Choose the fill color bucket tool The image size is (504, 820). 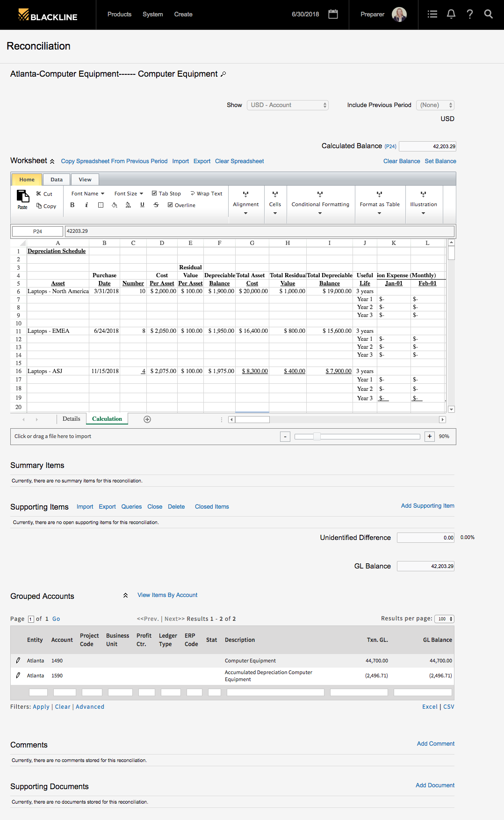(115, 205)
